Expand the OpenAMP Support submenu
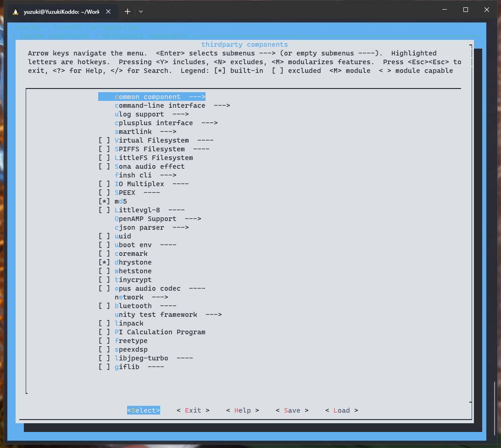 pyautogui.click(x=157, y=219)
